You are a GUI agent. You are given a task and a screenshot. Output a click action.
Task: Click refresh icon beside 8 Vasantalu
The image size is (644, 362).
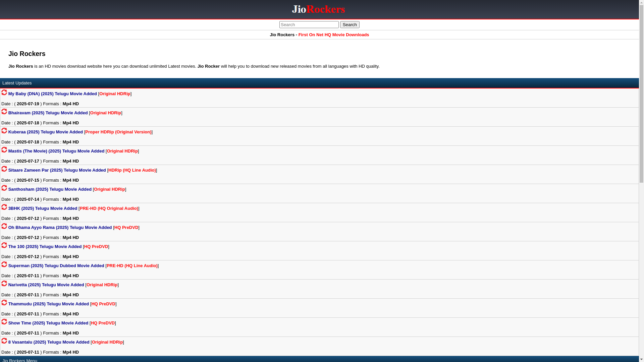[4, 341]
